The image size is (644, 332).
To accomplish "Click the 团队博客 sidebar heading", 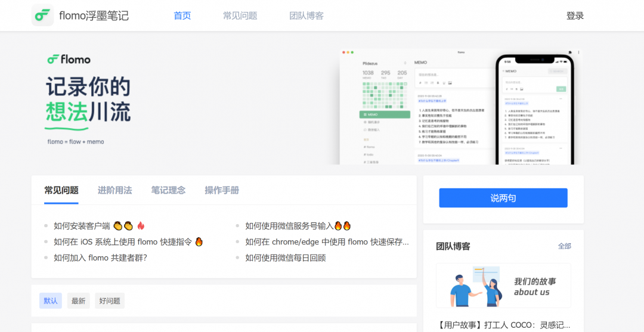I will pos(453,246).
